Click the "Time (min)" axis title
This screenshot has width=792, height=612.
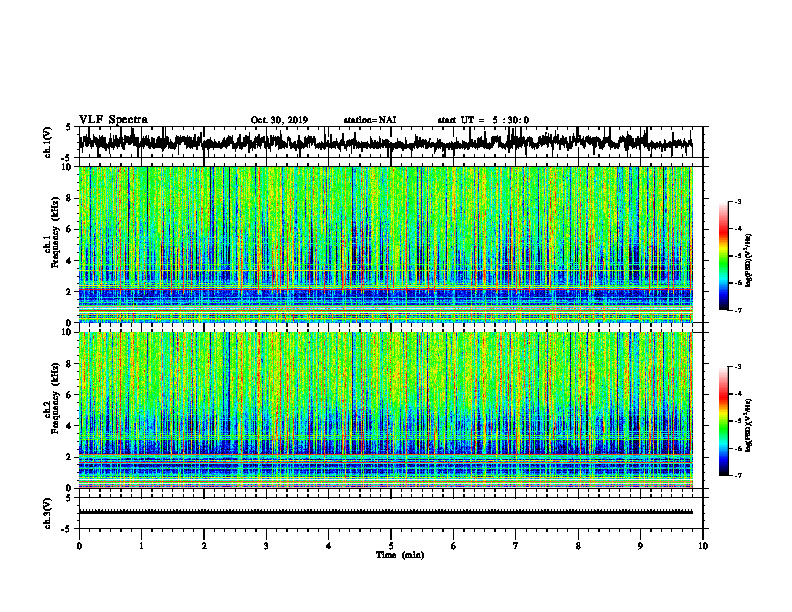[x=400, y=555]
